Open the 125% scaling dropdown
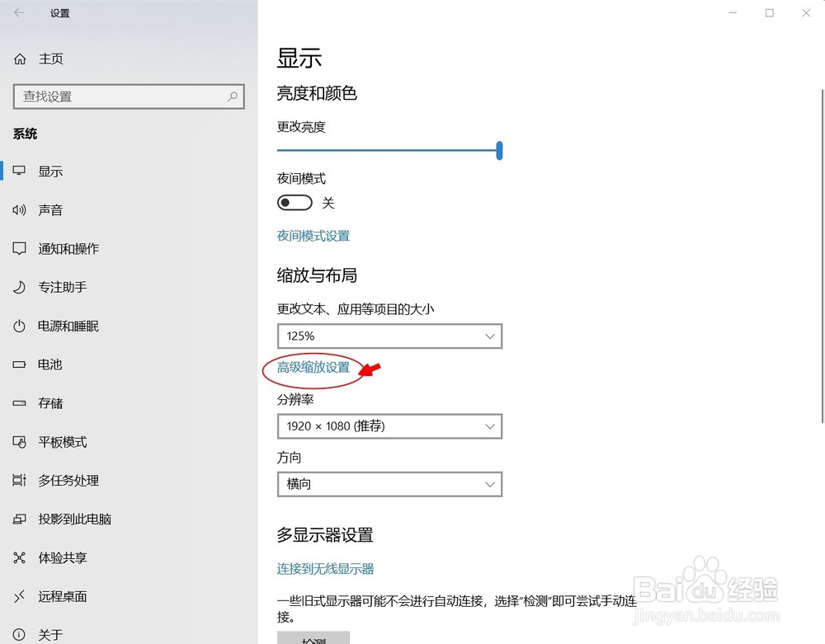Viewport: 825px width, 644px height. pyautogui.click(x=389, y=336)
